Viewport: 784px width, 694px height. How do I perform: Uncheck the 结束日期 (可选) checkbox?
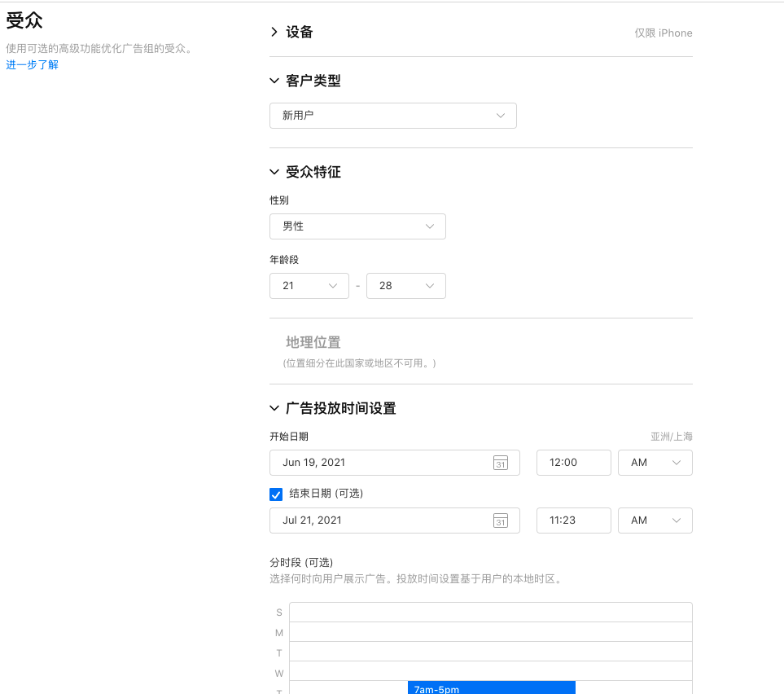click(x=276, y=494)
